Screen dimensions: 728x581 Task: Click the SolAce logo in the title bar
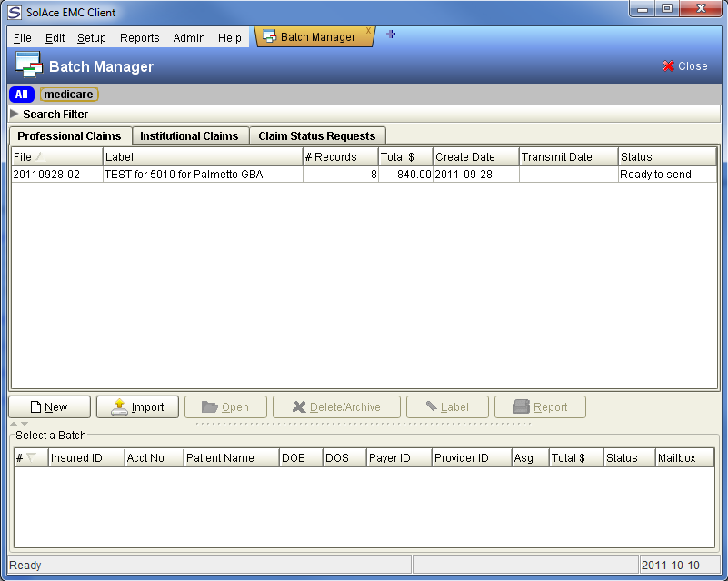point(13,12)
